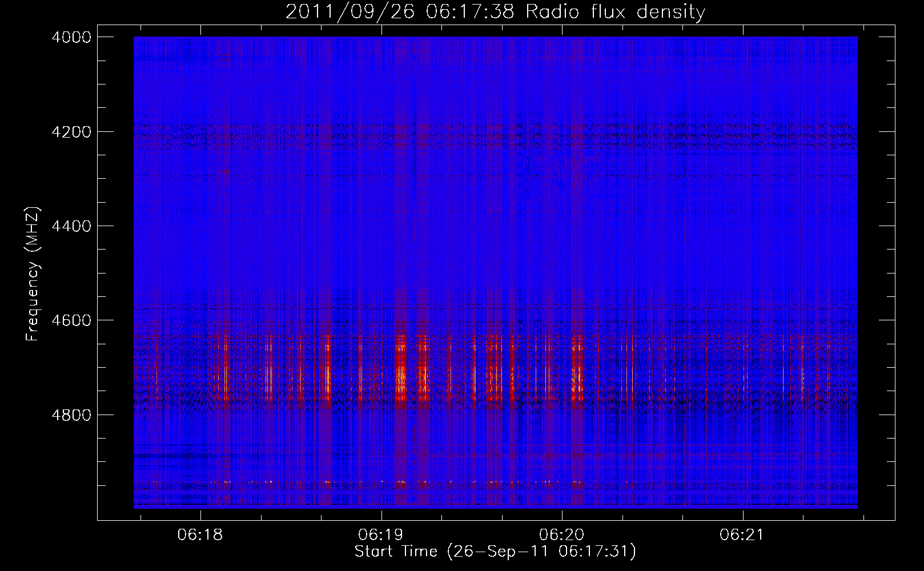Screen dimensions: 924x571
Task: Click the 4800 frequency axis label
Action: tap(71, 415)
